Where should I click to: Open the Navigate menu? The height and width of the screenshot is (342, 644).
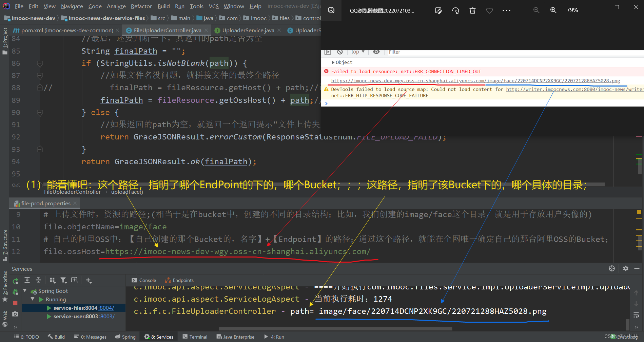click(x=72, y=6)
